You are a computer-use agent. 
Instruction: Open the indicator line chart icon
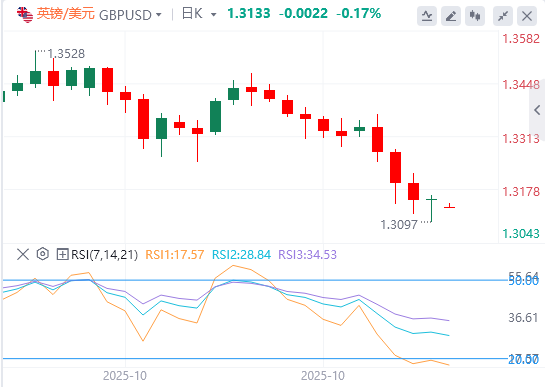click(426, 16)
